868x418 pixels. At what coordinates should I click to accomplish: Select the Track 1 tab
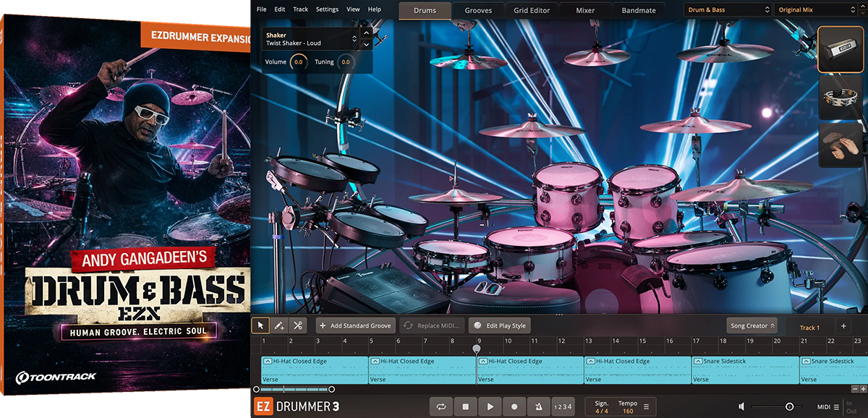tap(809, 328)
